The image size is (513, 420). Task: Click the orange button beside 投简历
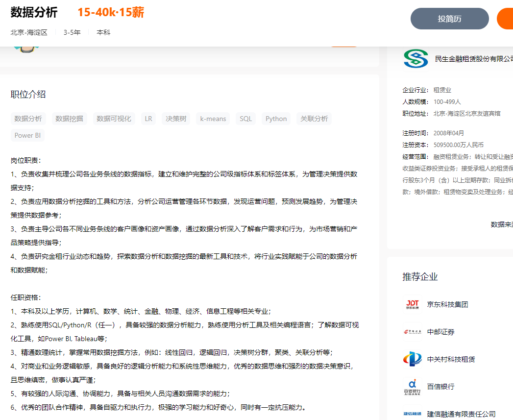(505, 19)
